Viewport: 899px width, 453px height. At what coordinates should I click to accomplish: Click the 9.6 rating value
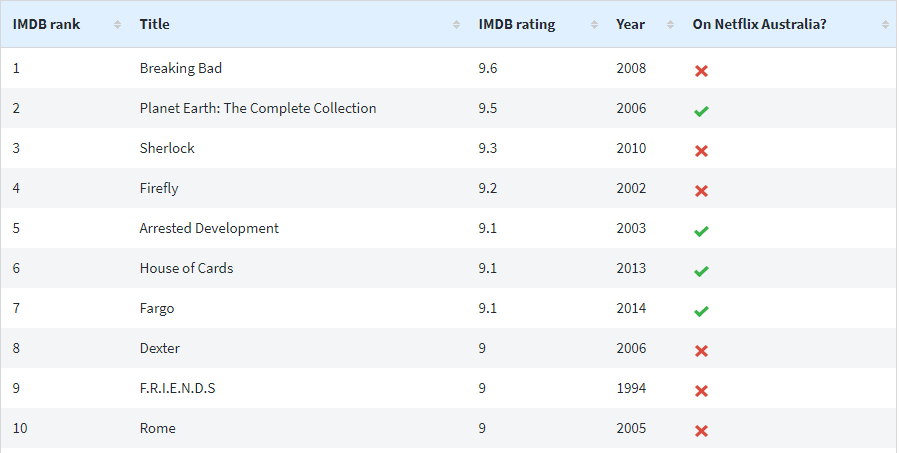(x=488, y=68)
